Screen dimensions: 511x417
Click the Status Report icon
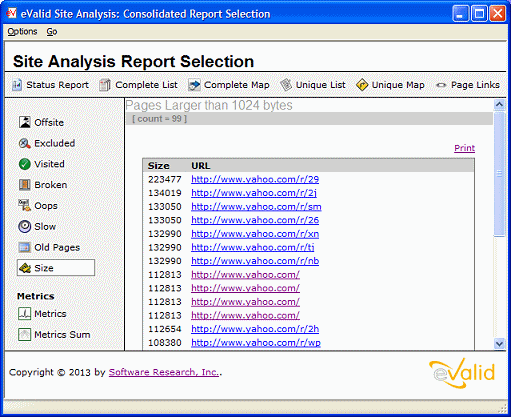pyautogui.click(x=17, y=85)
